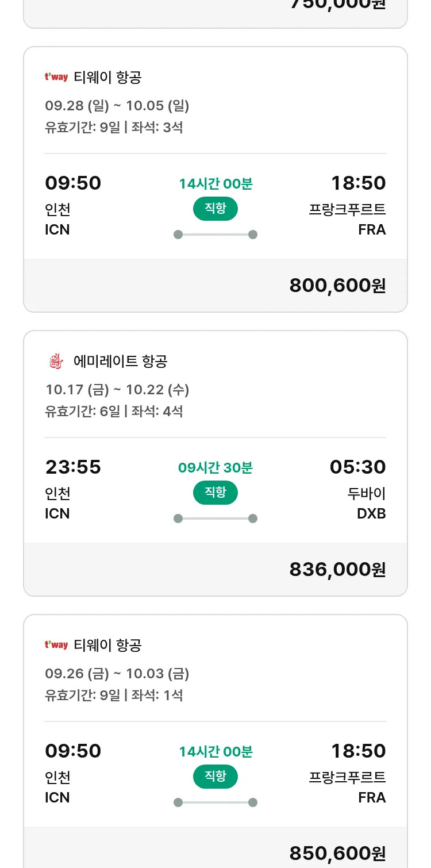The image size is (431, 868).
Task: Click the route line of the Dubai flight
Action: point(215,519)
